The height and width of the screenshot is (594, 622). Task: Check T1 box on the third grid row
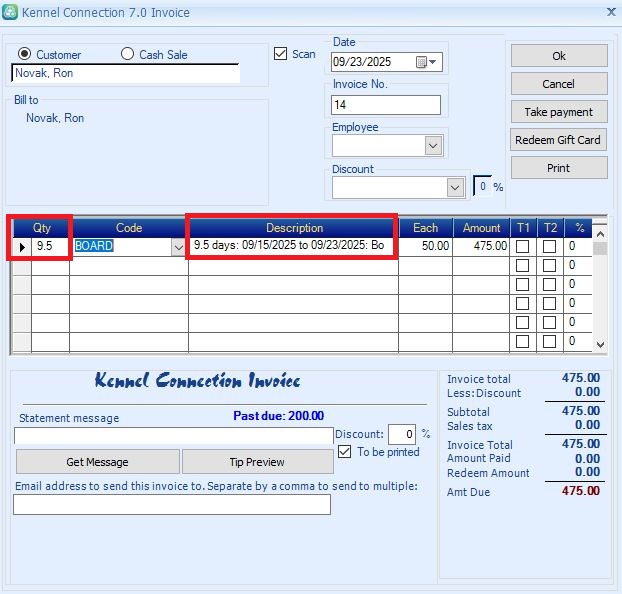point(522,285)
